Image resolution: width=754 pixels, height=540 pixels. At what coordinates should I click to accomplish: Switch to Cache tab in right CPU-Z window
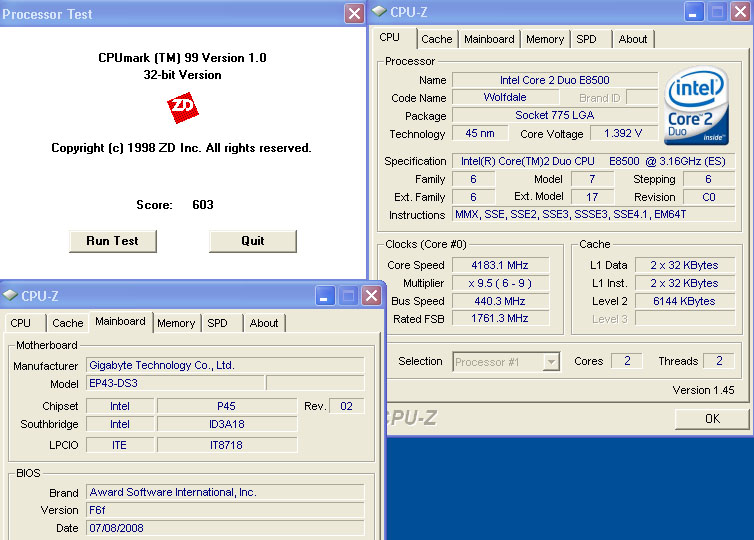(437, 39)
